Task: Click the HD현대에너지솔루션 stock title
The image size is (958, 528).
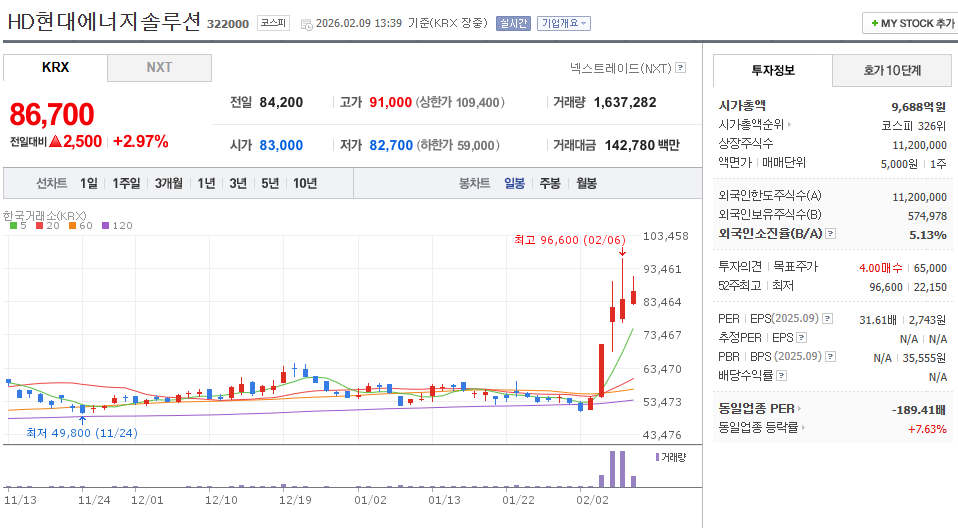Action: (104, 22)
